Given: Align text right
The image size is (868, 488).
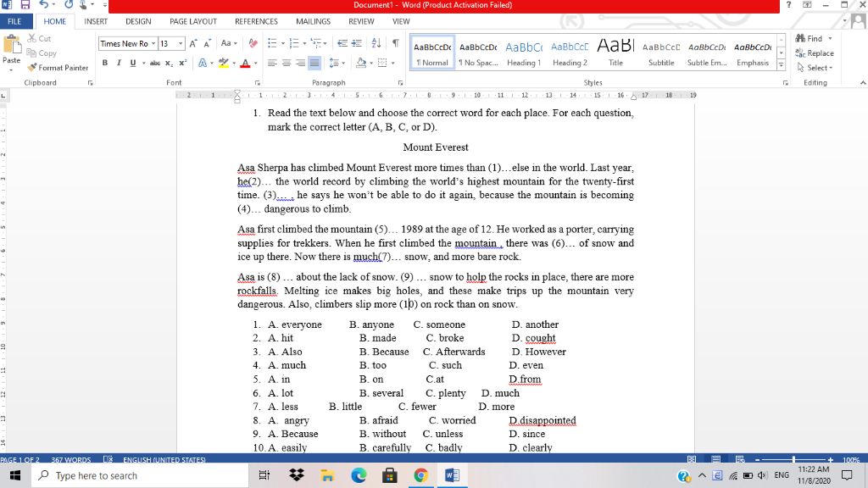Looking at the screenshot, I should 300,63.
